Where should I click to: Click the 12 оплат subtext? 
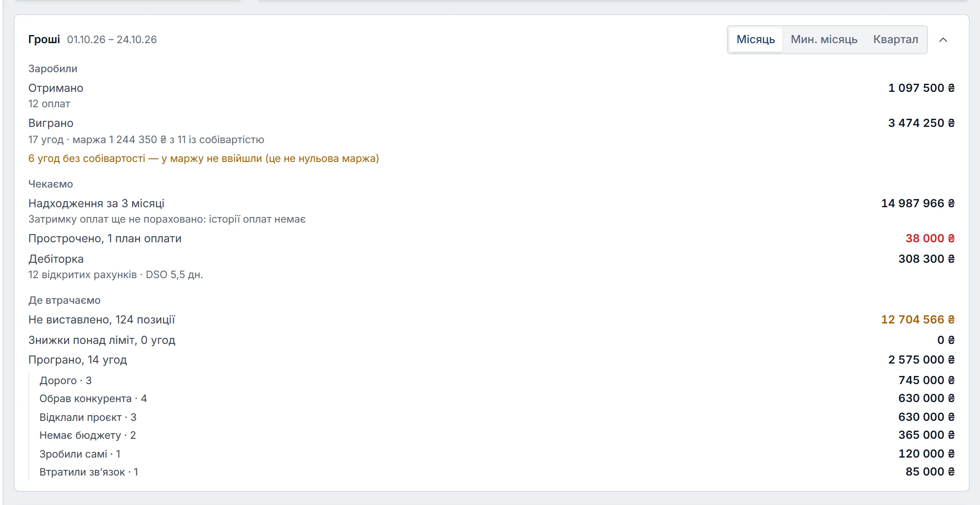pos(49,104)
